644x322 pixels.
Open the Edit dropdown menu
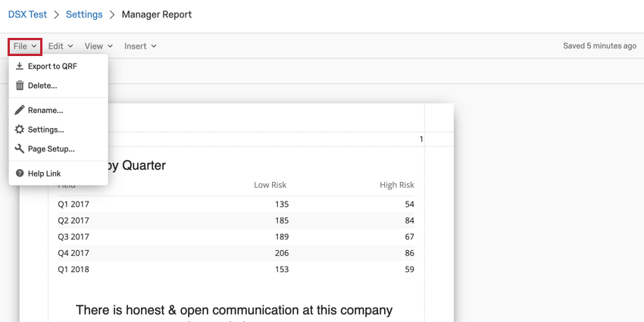pyautogui.click(x=61, y=46)
